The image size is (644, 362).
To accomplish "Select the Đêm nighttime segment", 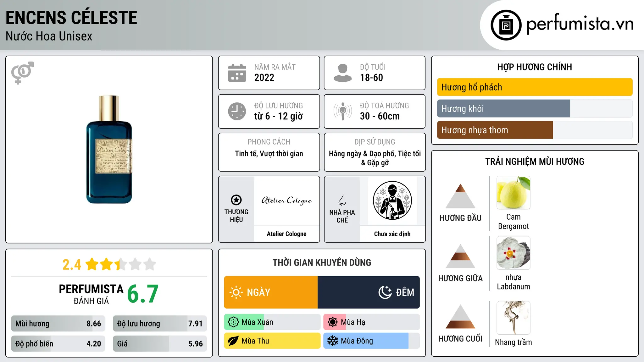I will [x=369, y=292].
